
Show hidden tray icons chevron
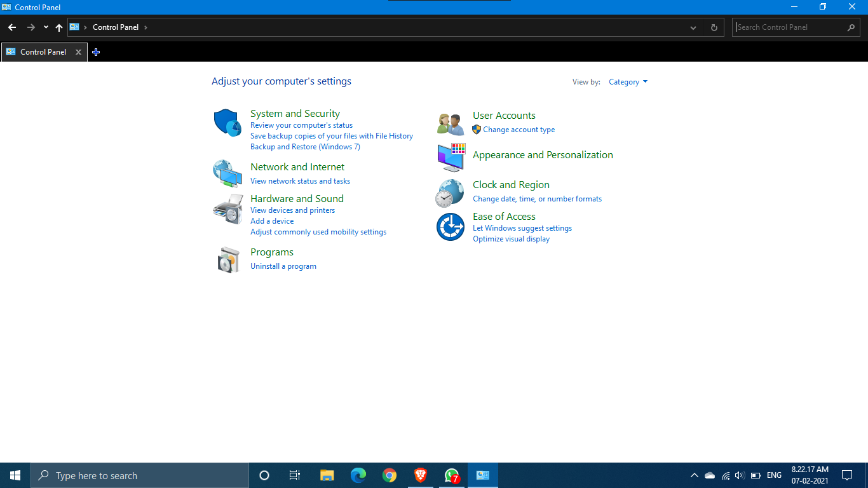coord(695,475)
